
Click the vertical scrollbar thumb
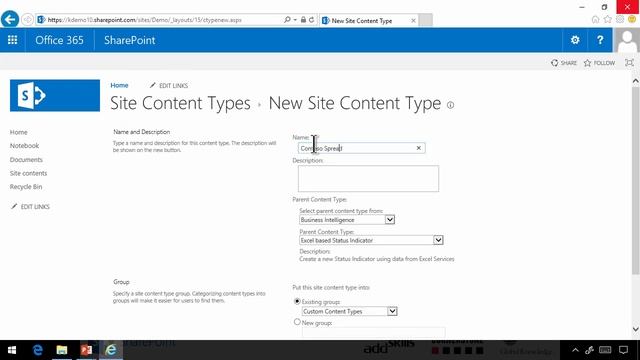[x=636, y=180]
